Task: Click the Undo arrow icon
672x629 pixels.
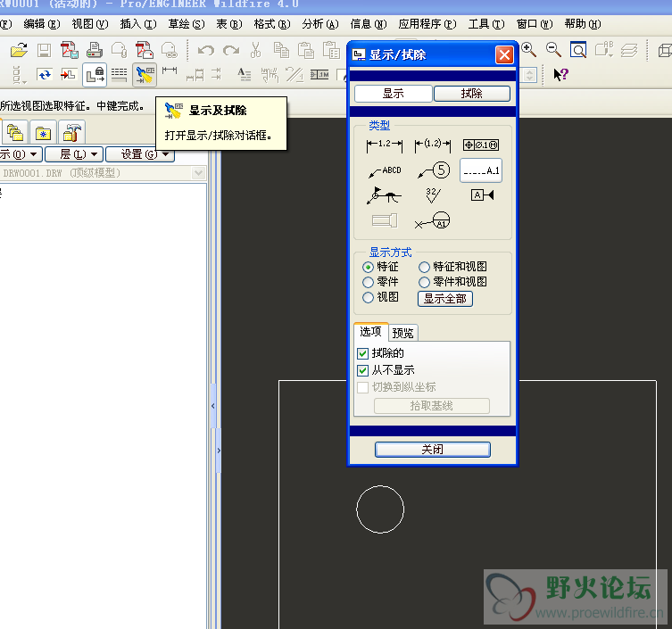Action: click(206, 51)
